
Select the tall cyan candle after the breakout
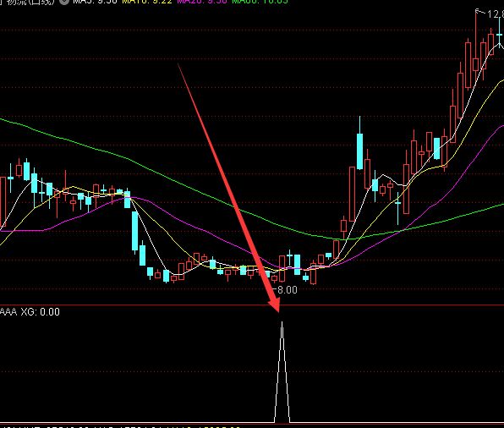tap(359, 151)
